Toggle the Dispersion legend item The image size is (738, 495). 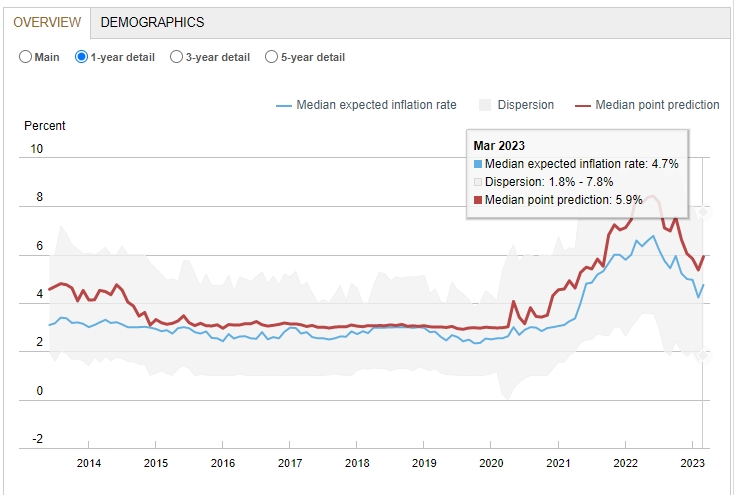(516, 105)
